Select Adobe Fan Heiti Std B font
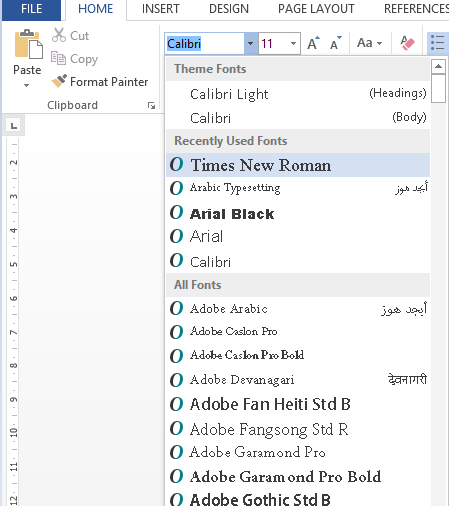449x506 pixels. (298, 404)
